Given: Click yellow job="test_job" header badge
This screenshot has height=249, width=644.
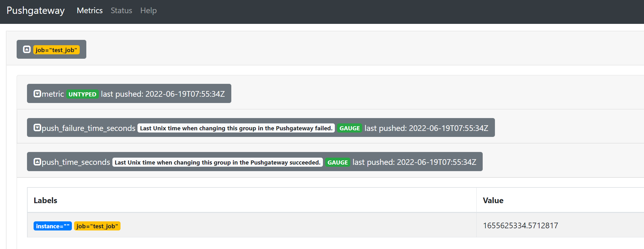Looking at the screenshot, I should point(56,50).
